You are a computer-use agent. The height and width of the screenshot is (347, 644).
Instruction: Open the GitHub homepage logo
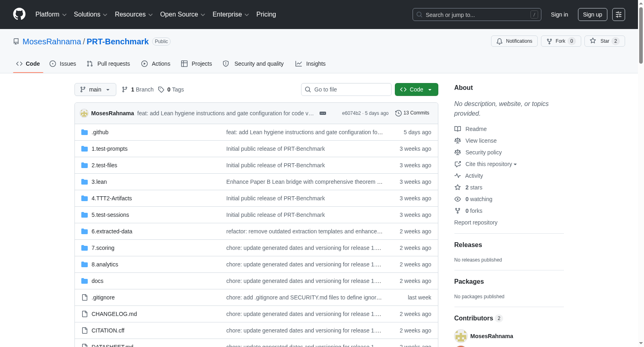pyautogui.click(x=19, y=15)
